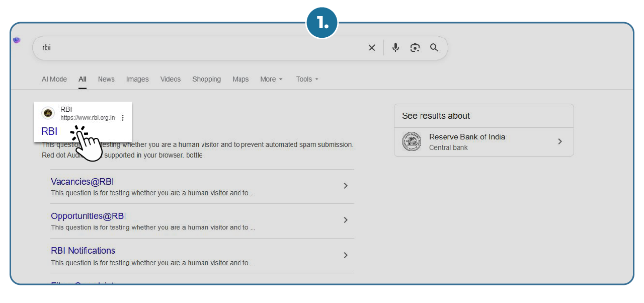This screenshot has height=303, width=644.
Task: Click the Reserve Bank of India emblem
Action: (412, 142)
